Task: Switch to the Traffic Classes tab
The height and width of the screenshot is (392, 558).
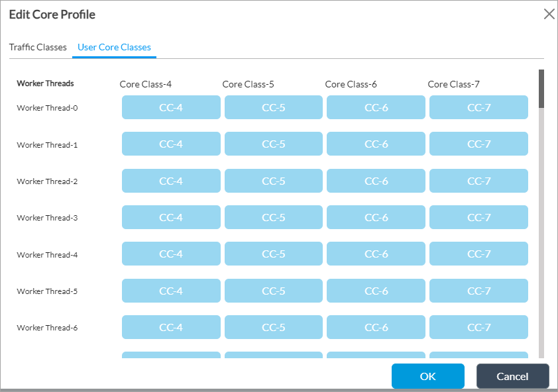Action: 38,47
